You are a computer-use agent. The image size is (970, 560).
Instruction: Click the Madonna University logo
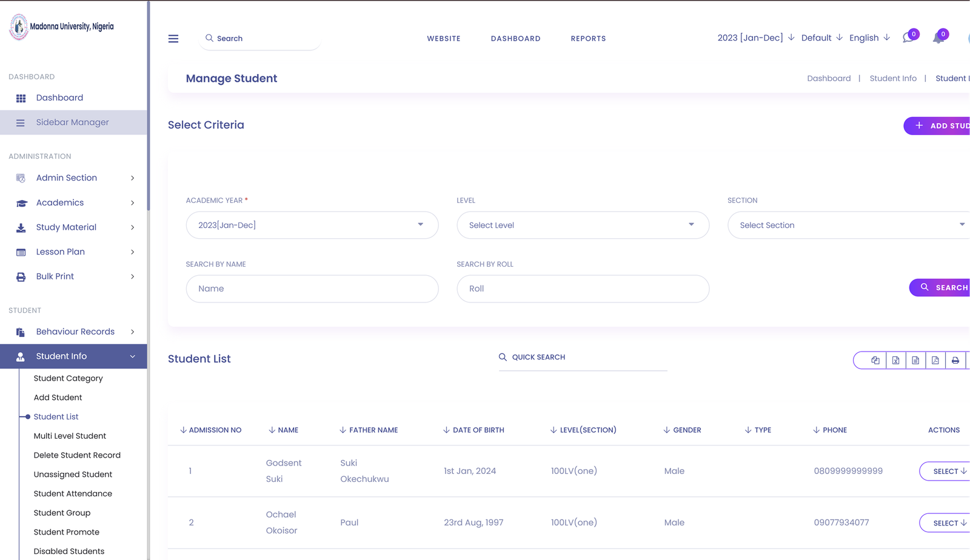[18, 27]
